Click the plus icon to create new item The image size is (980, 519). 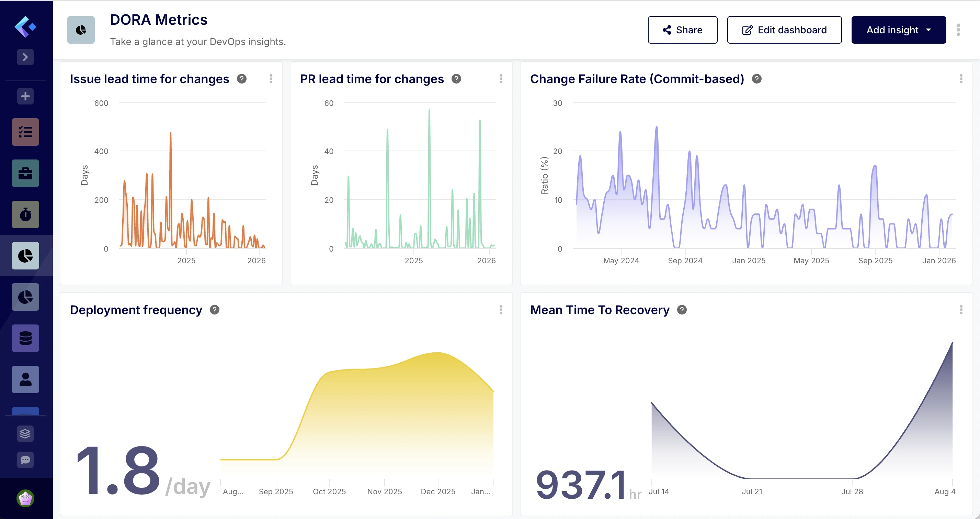25,96
